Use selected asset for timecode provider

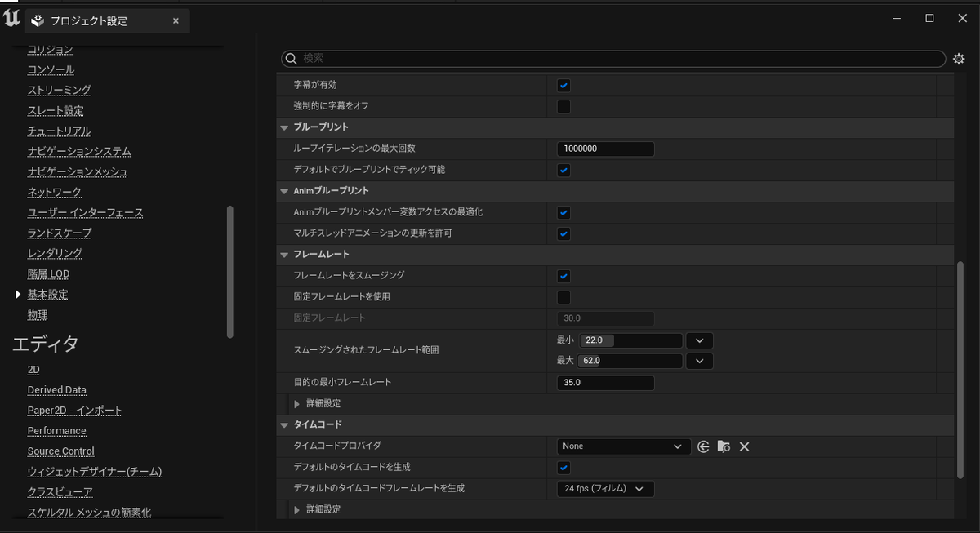pyautogui.click(x=703, y=446)
